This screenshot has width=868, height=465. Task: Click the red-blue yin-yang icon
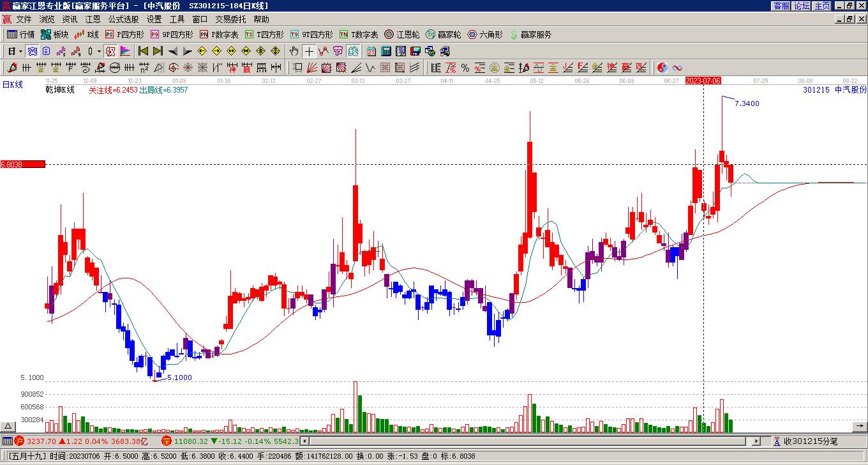click(x=662, y=68)
